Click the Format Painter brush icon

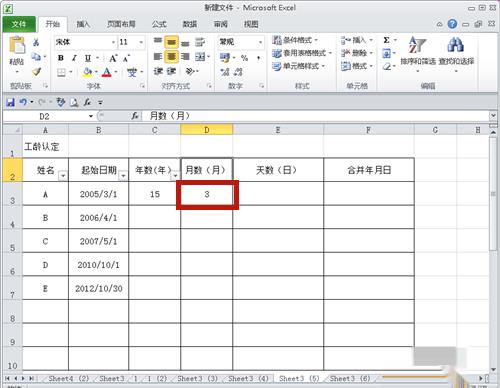tap(36, 71)
